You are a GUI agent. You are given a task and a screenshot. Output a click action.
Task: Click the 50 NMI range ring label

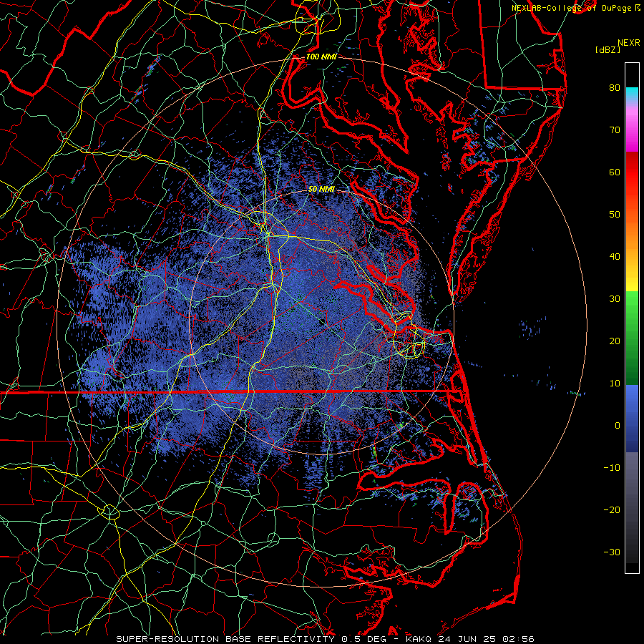pos(321,190)
